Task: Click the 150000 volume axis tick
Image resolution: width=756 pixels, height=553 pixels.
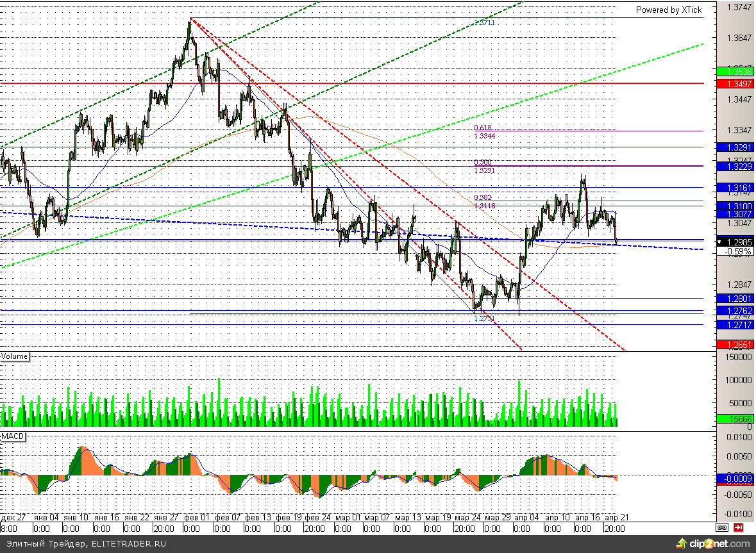Action: pyautogui.click(x=738, y=357)
